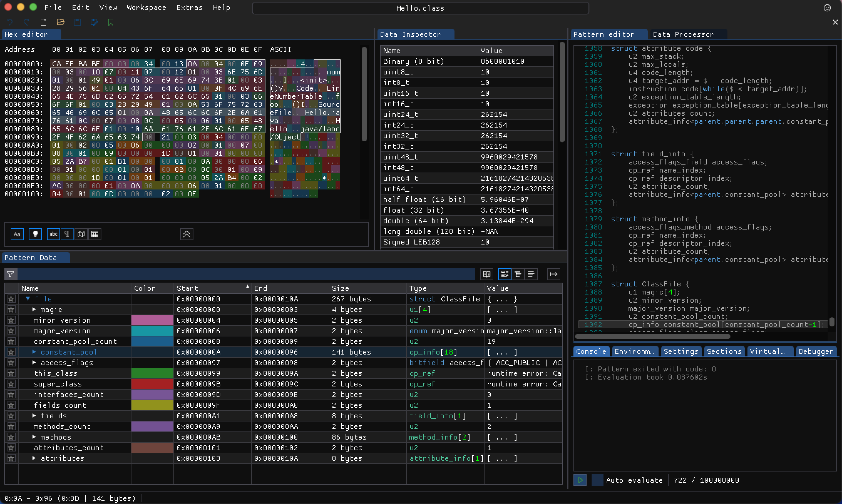Image resolution: width=842 pixels, height=504 pixels.
Task: Click the export pattern data arrow icon
Action: 553,274
